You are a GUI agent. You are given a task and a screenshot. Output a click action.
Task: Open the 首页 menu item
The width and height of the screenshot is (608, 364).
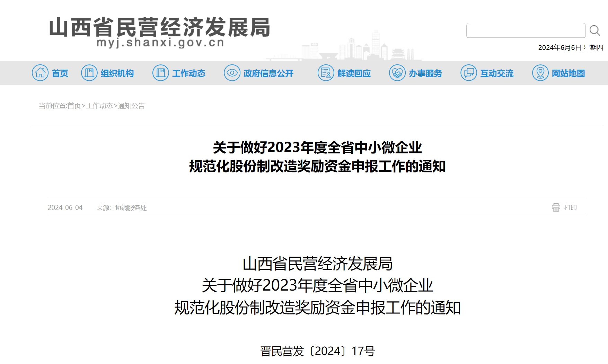(60, 73)
